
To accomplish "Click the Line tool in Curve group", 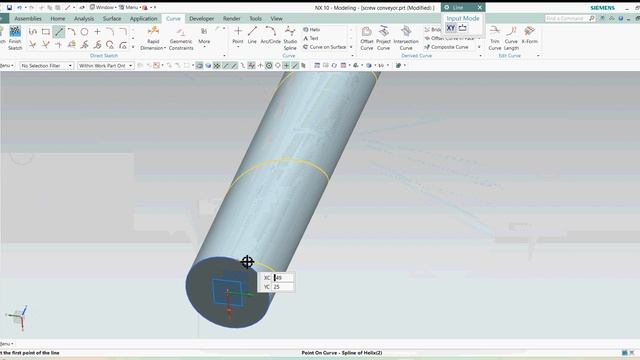I will pos(252,35).
